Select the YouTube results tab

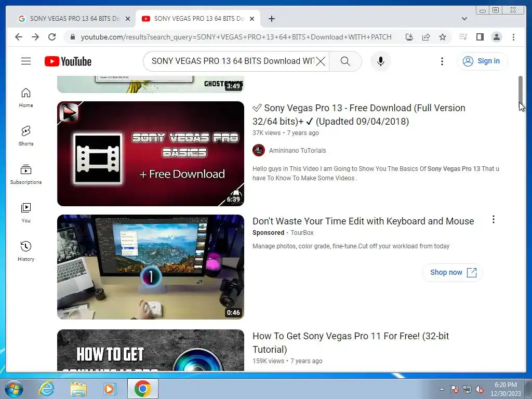click(x=198, y=19)
